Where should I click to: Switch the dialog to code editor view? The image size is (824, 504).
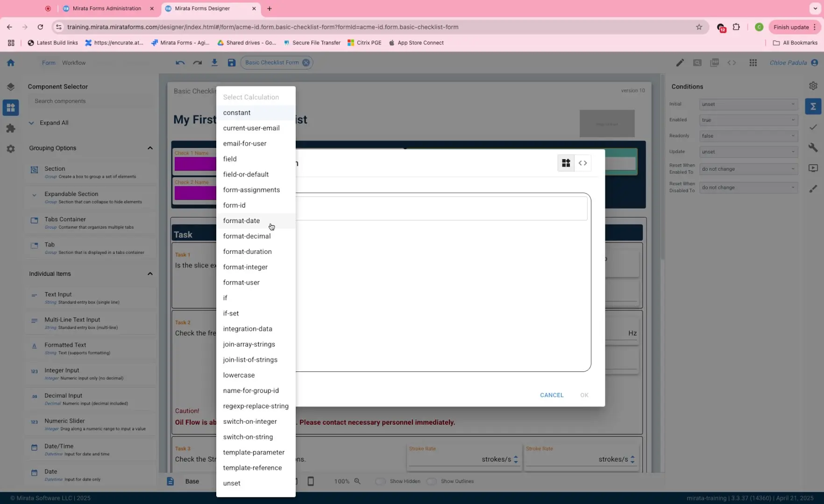coord(582,163)
